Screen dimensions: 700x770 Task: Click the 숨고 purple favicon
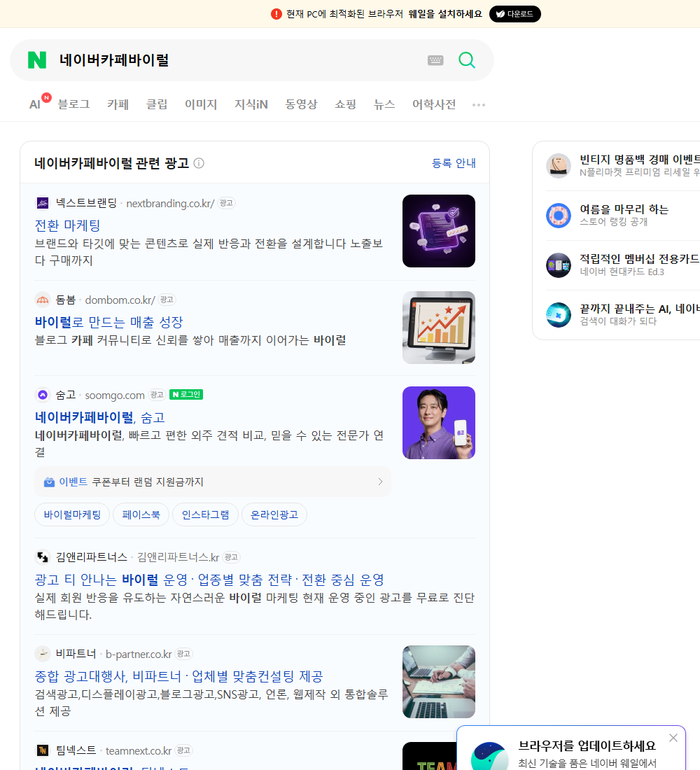[43, 395]
